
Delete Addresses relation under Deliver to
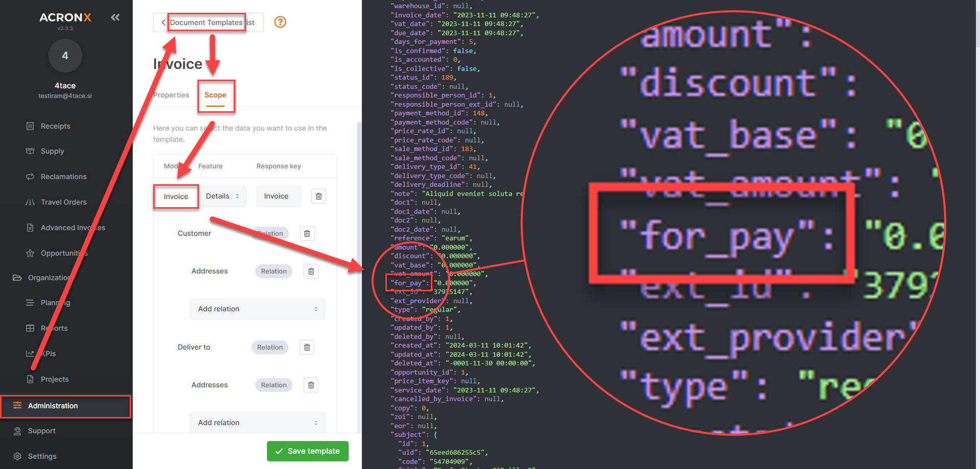pos(311,385)
